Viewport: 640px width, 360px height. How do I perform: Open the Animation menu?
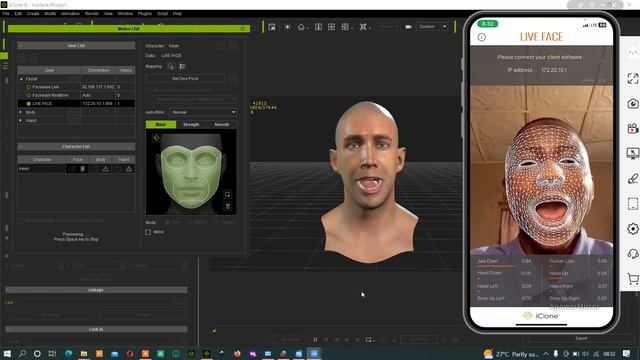coord(70,13)
